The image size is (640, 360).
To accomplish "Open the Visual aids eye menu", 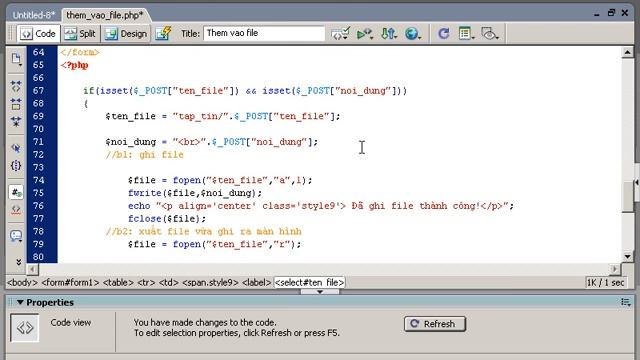I will pyautogui.click(x=490, y=33).
